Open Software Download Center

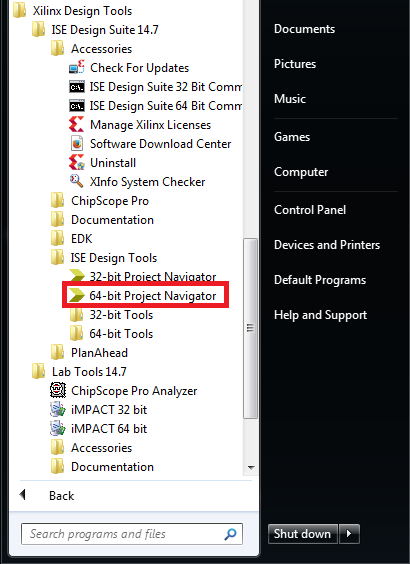(150, 144)
